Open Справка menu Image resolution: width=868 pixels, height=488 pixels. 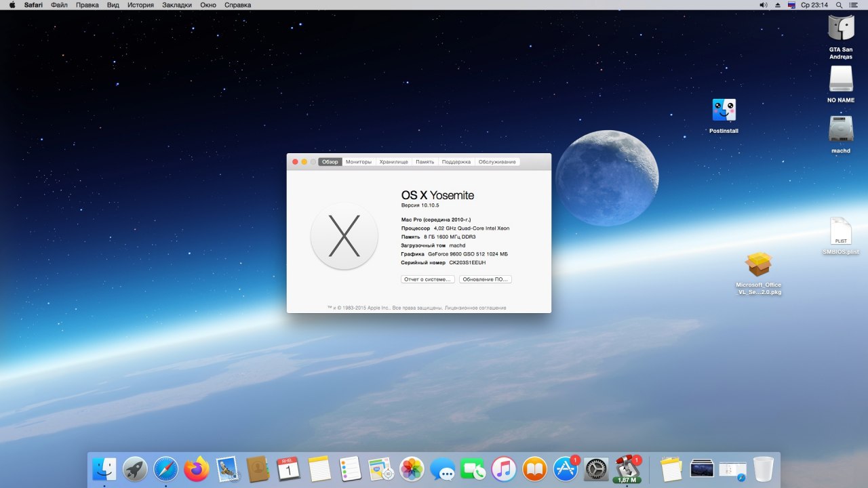(238, 5)
